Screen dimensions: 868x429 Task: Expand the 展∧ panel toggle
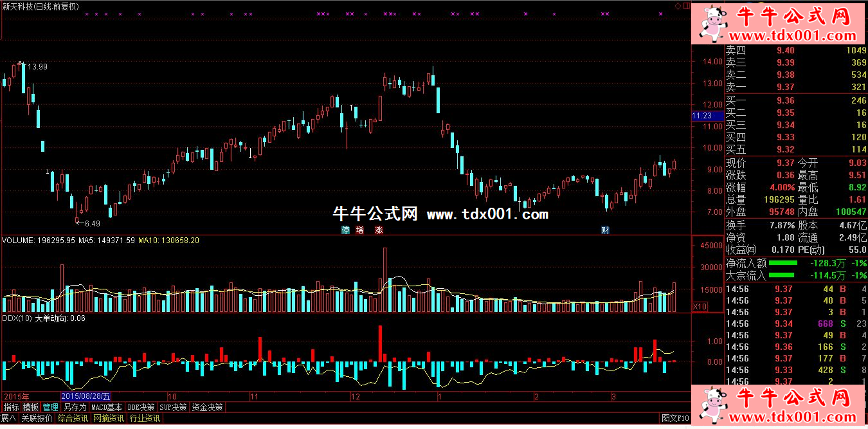(x=8, y=418)
